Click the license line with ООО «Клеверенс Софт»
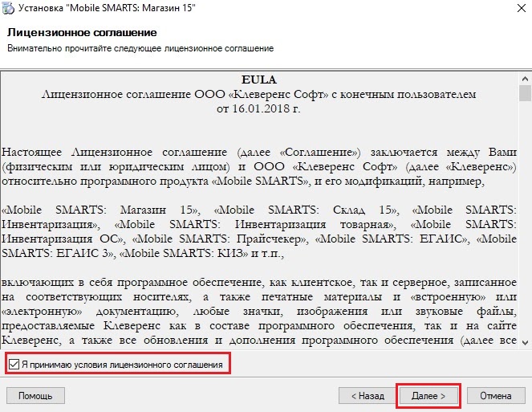Screen dimensions: 532x412 259,94
